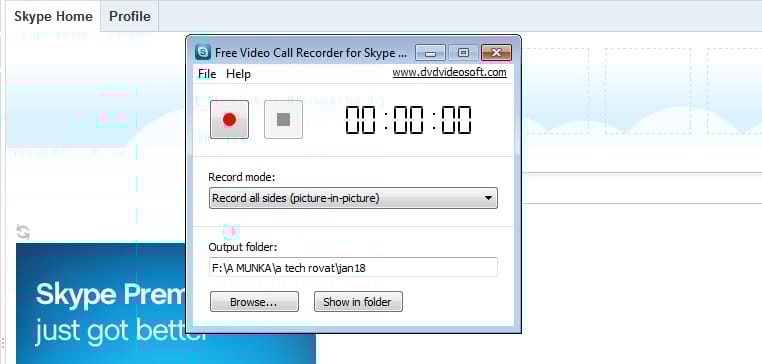Expand the Record mode dropdown
The height and width of the screenshot is (364, 762).
pyautogui.click(x=353, y=198)
